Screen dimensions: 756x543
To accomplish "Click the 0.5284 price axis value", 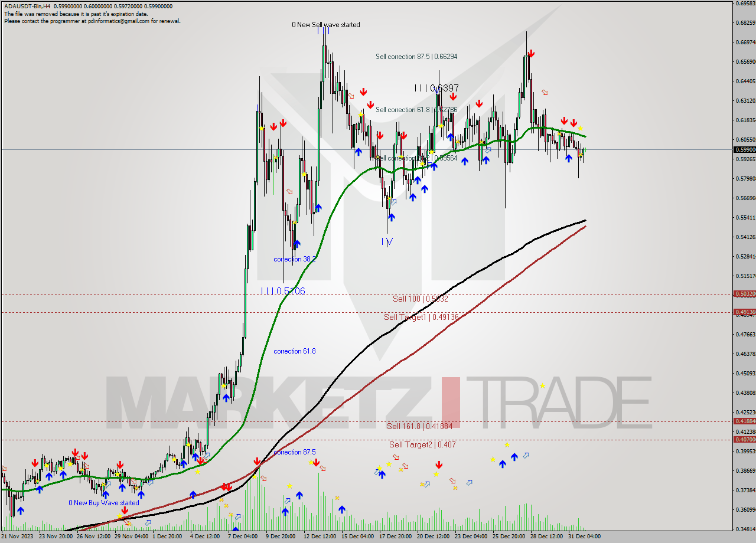I will [x=746, y=256].
